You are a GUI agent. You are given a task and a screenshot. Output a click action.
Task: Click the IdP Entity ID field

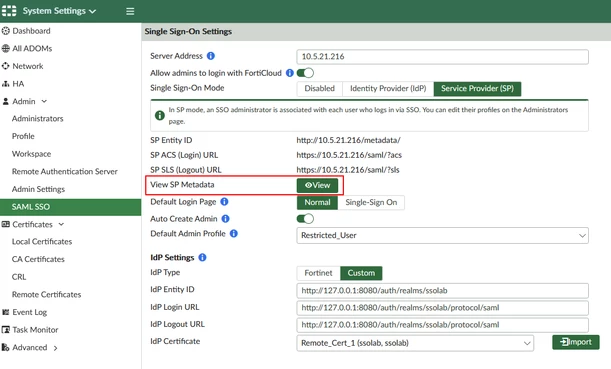click(x=442, y=291)
